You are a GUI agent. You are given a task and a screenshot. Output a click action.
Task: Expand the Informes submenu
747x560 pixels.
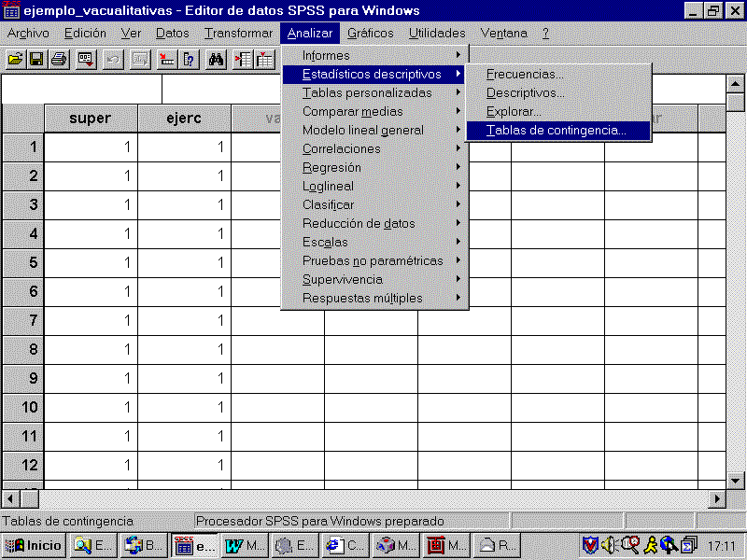click(374, 56)
